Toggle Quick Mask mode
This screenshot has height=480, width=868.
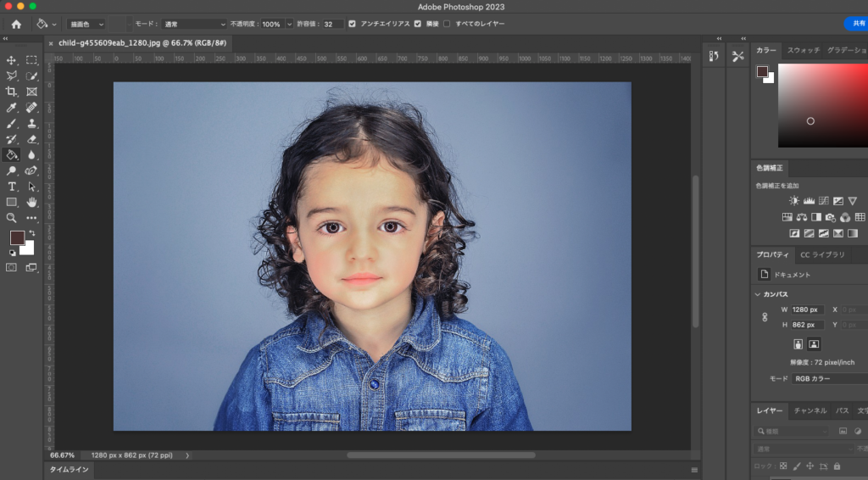point(11,267)
